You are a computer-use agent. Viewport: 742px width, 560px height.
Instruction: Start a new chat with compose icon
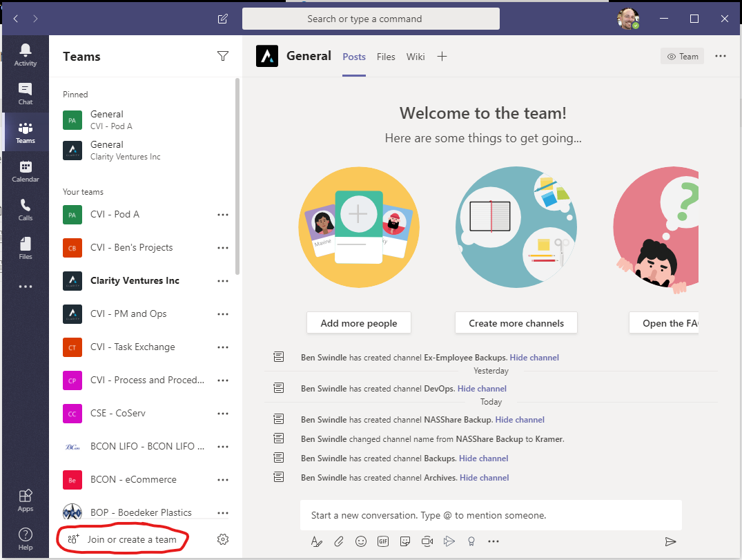[222, 19]
